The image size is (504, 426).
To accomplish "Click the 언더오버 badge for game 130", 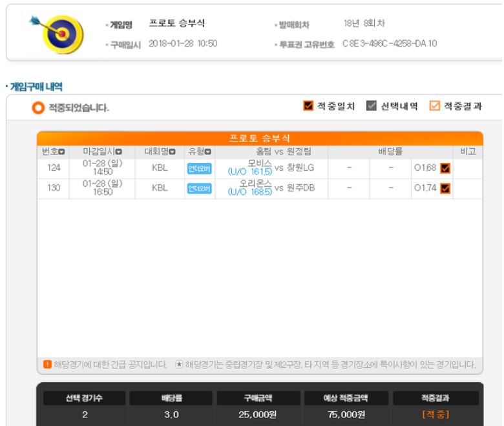I will click(199, 188).
